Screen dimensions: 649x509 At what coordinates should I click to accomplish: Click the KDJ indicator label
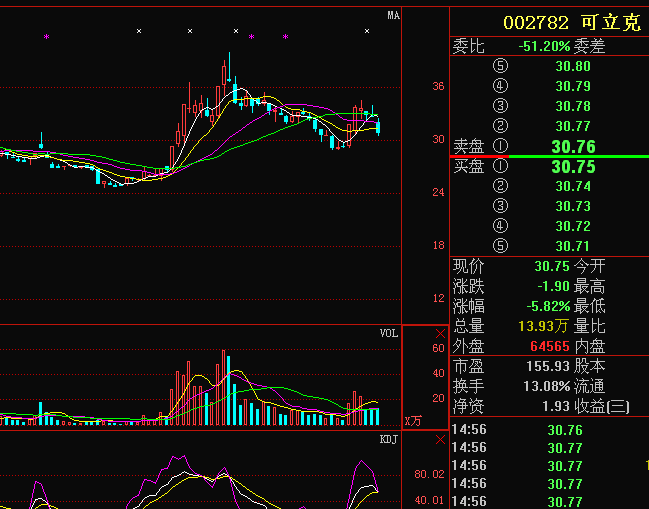tap(389, 440)
